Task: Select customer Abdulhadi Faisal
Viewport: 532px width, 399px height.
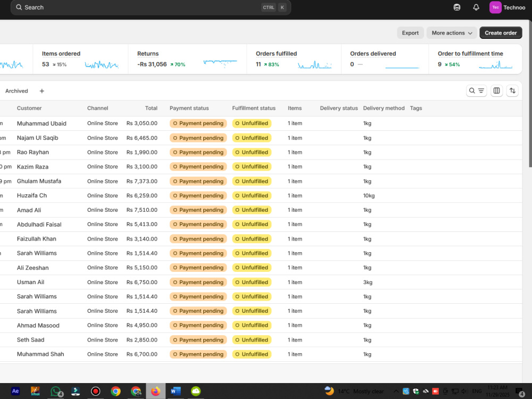Action: point(39,225)
